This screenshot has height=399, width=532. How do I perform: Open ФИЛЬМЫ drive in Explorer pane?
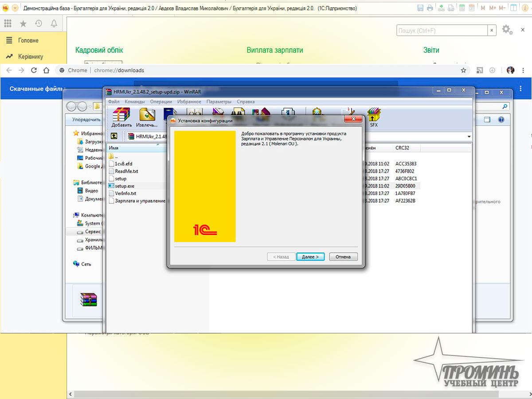(90, 248)
